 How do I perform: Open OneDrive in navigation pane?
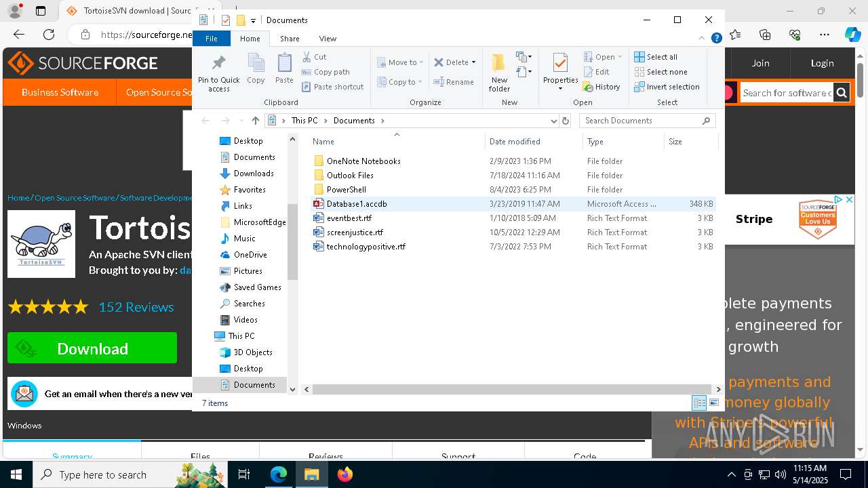tap(250, 255)
